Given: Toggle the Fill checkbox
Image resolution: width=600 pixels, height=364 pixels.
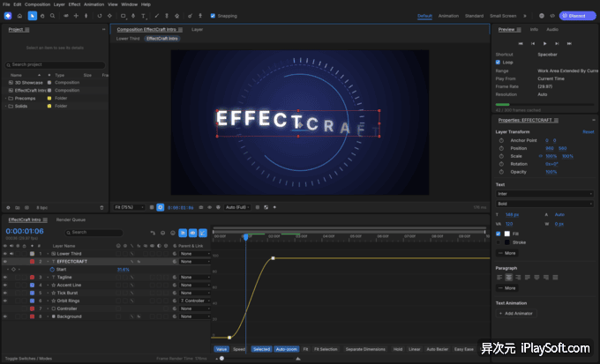Looking at the screenshot, I should coord(498,234).
